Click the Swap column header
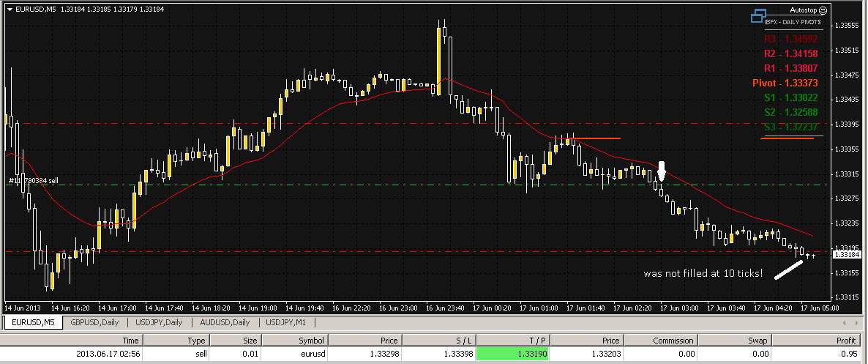 [x=735, y=341]
